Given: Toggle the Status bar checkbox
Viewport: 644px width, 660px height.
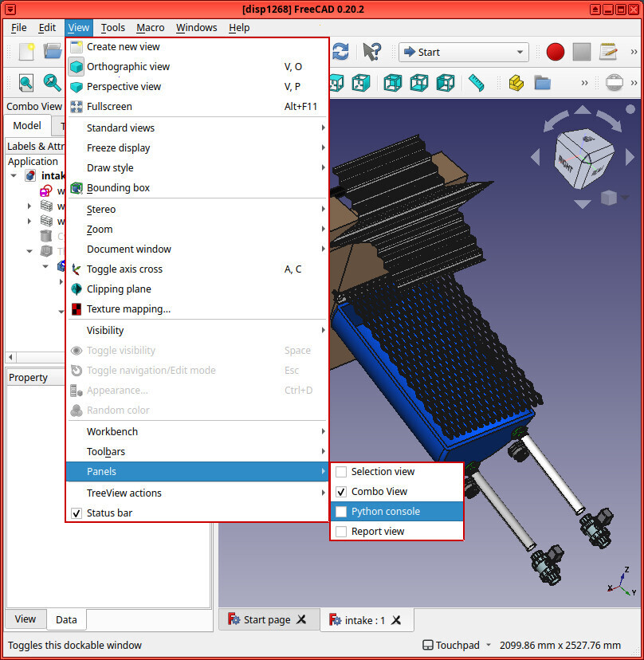Looking at the screenshot, I should pos(77,513).
